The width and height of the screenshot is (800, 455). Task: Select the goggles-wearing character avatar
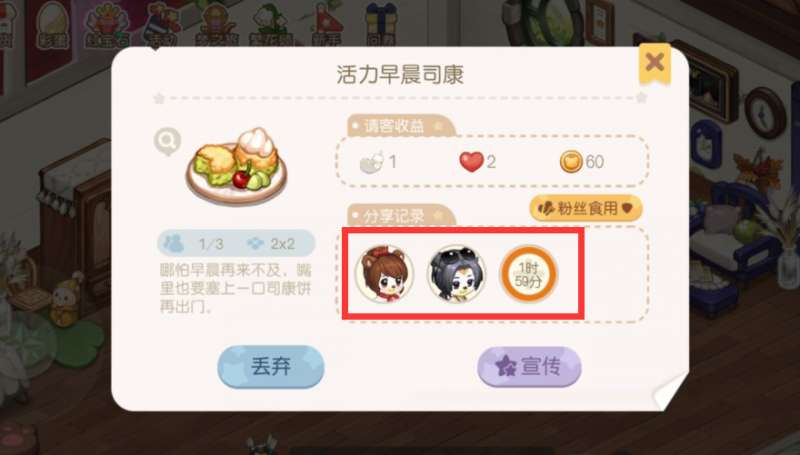[456, 274]
